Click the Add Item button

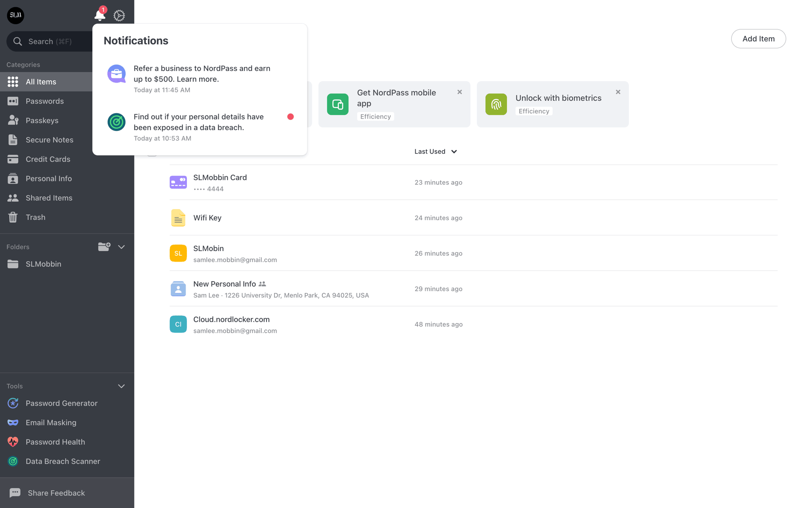pos(758,39)
